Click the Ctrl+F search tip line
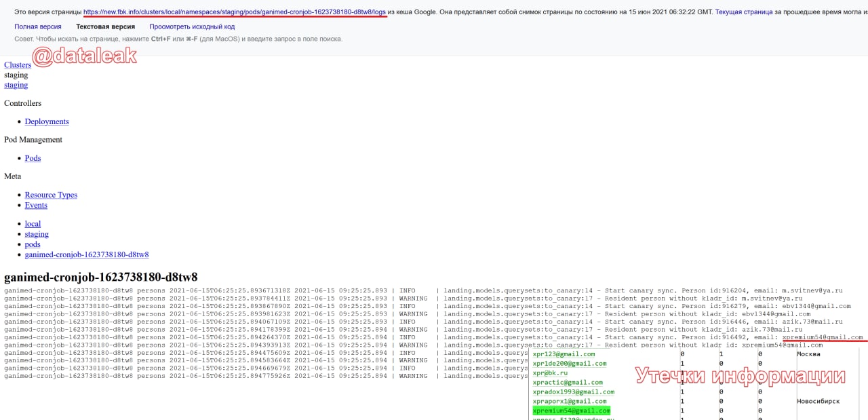This screenshot has width=868, height=420. pyautogui.click(x=178, y=39)
